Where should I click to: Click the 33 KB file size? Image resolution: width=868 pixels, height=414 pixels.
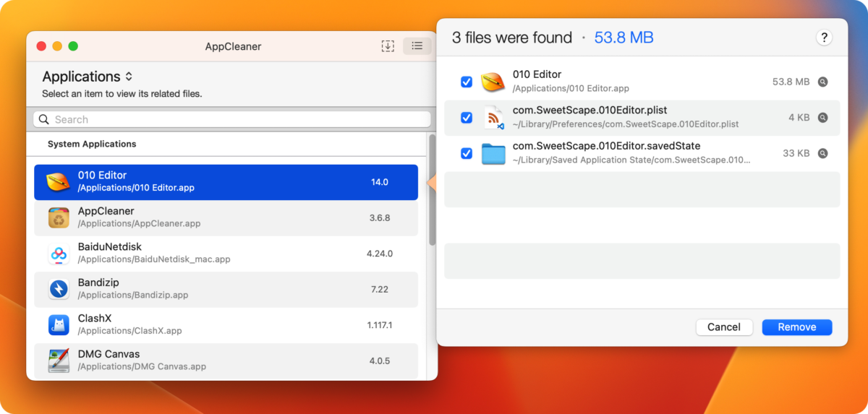point(796,153)
